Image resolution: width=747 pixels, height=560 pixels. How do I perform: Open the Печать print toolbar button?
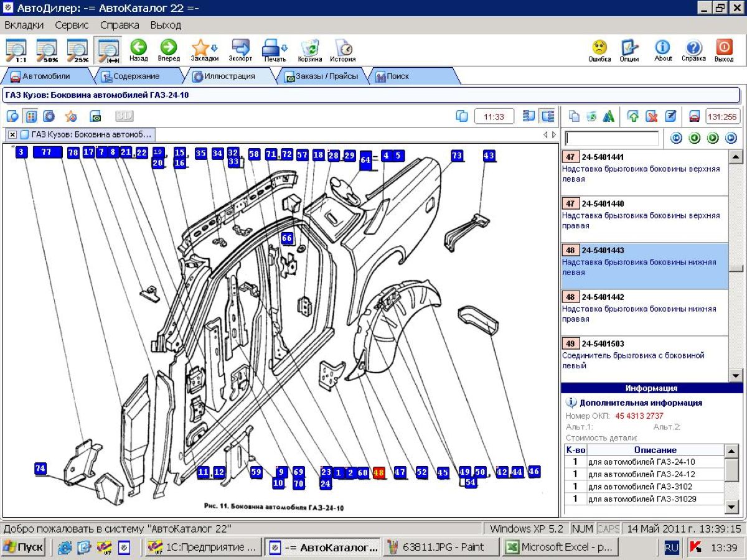(275, 50)
